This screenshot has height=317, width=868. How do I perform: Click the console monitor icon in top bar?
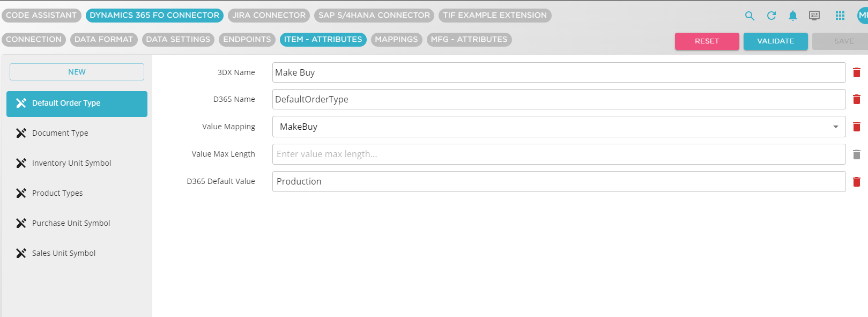coord(814,16)
